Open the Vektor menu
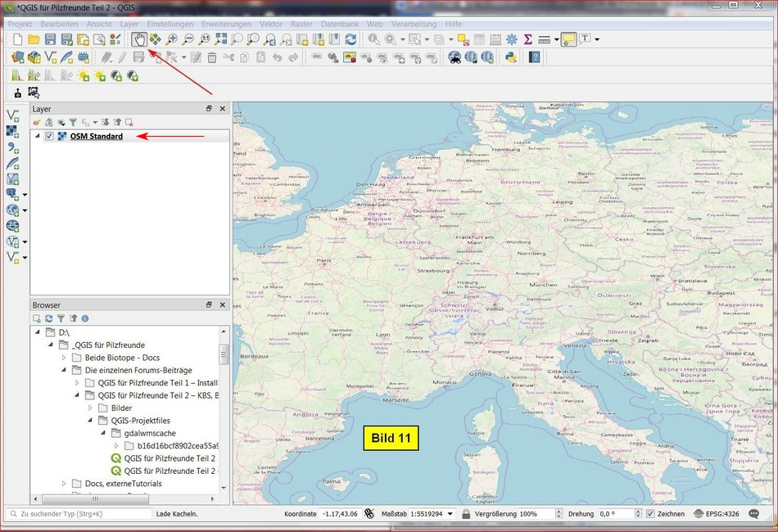Image resolution: width=778 pixels, height=532 pixels. (271, 25)
